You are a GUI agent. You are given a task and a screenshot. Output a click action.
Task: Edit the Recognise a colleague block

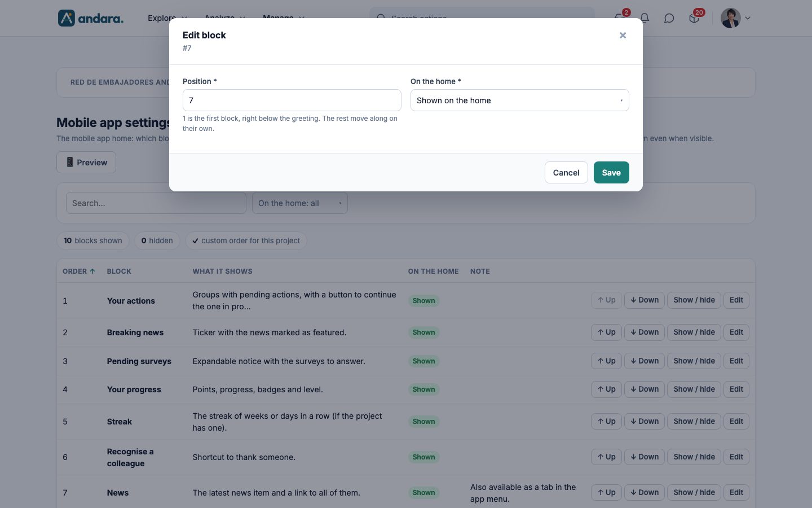(x=736, y=457)
